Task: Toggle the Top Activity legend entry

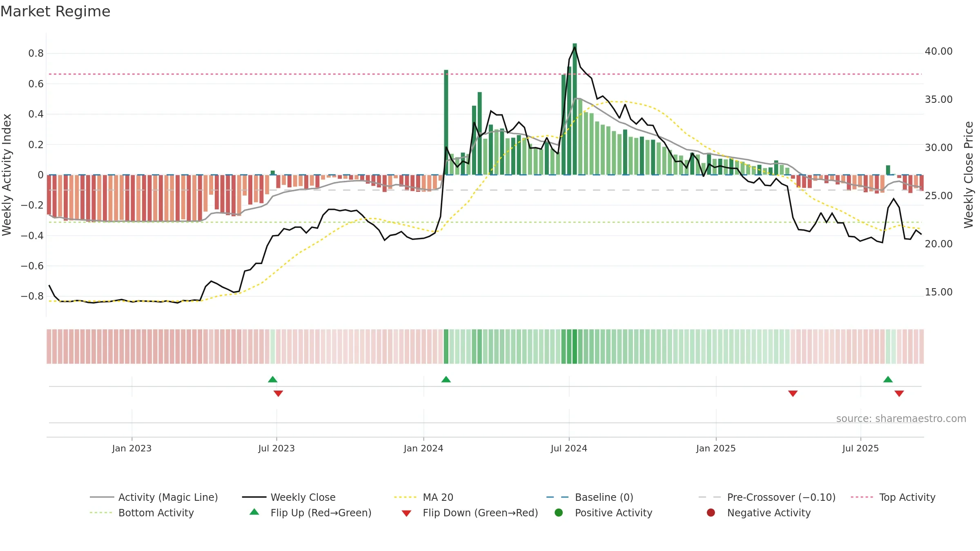Action: pos(893,497)
